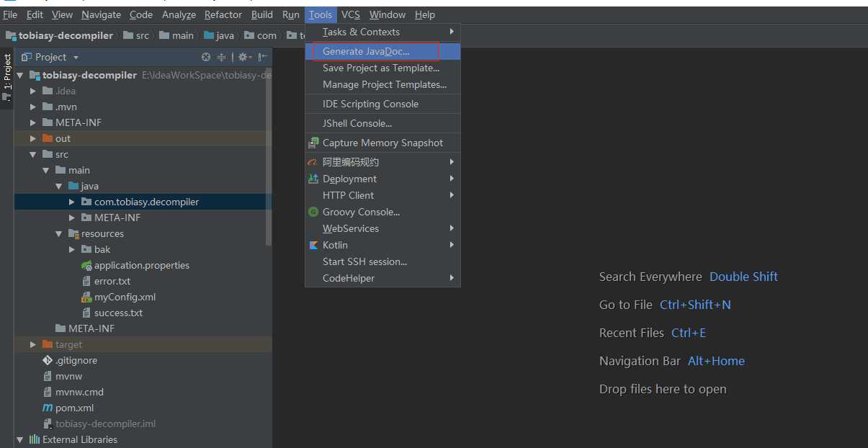Click the application.properties Spring leaf icon
This screenshot has width=868, height=448.
point(86,265)
